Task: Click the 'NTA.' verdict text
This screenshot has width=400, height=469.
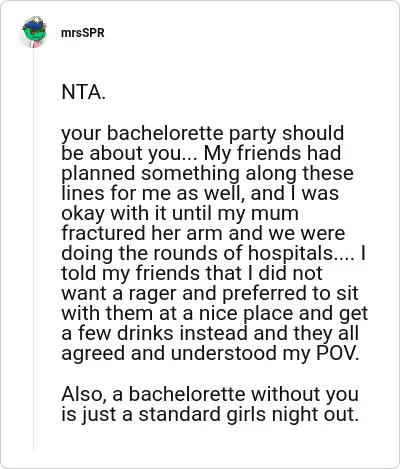Action: (x=83, y=92)
